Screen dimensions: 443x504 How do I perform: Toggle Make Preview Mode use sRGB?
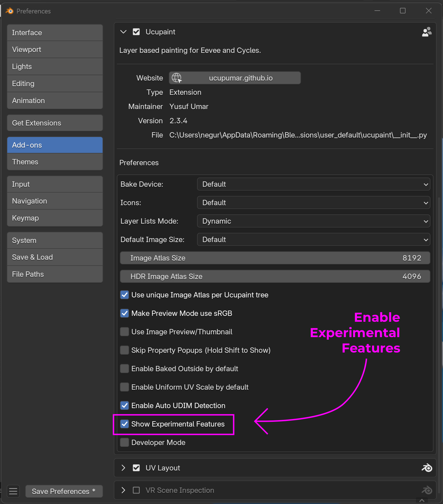click(124, 313)
